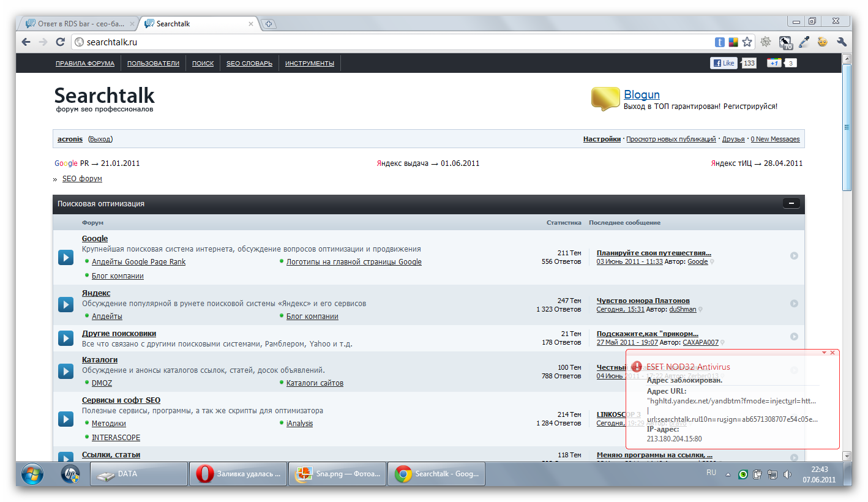Open Chrome wrench settings menu
Screen dimensions: 868x502
pyautogui.click(x=842, y=42)
